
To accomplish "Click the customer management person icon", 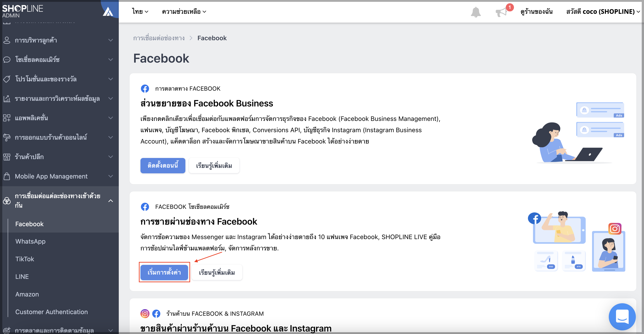I will click(7, 40).
